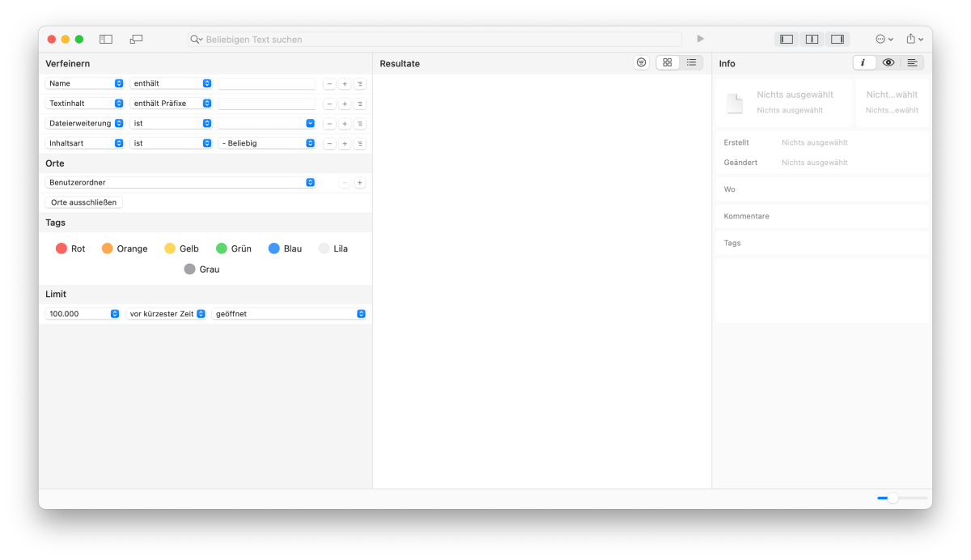Open the Textinhalt criterion dropdown
The height and width of the screenshot is (560, 971).
pyautogui.click(x=85, y=104)
